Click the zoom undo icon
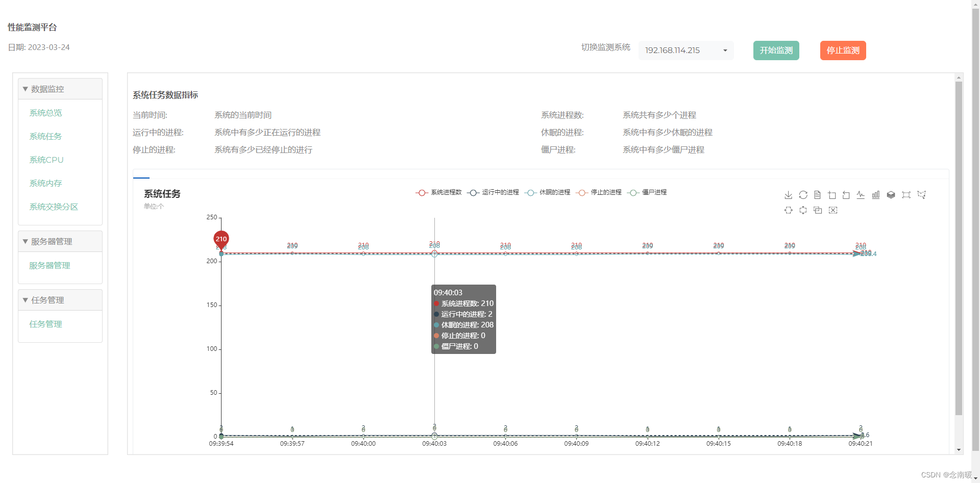The width and height of the screenshot is (980, 483). pyautogui.click(x=846, y=195)
